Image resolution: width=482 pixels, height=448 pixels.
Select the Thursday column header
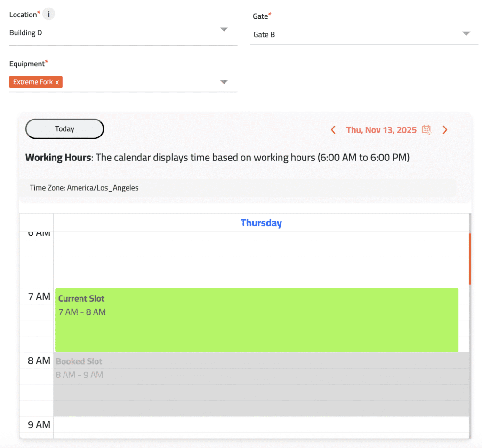click(x=261, y=223)
